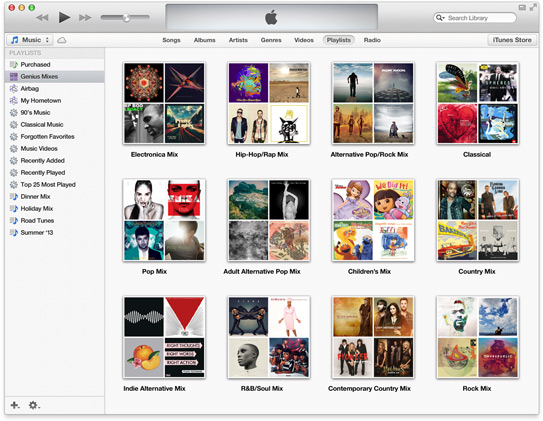Open the search magnifier options dropdown

(x=440, y=18)
